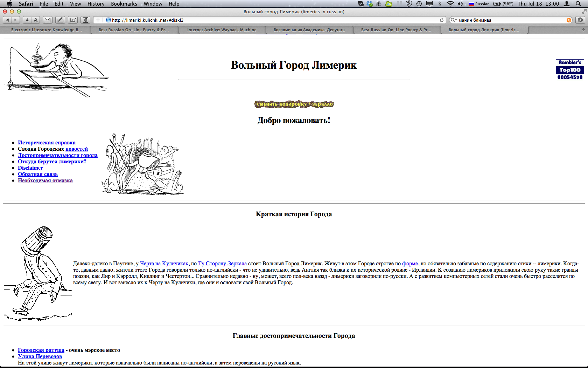
Task: Add bookmark with the plus button
Action: 98,20
